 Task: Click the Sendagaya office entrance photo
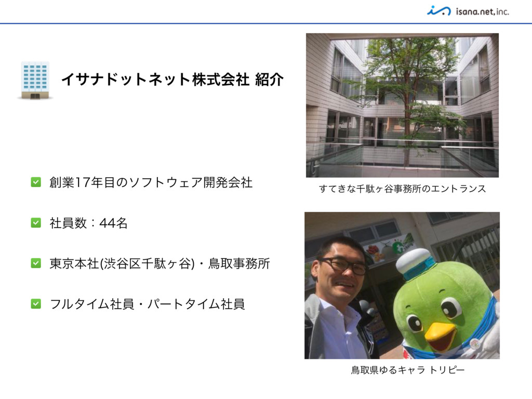403,105
